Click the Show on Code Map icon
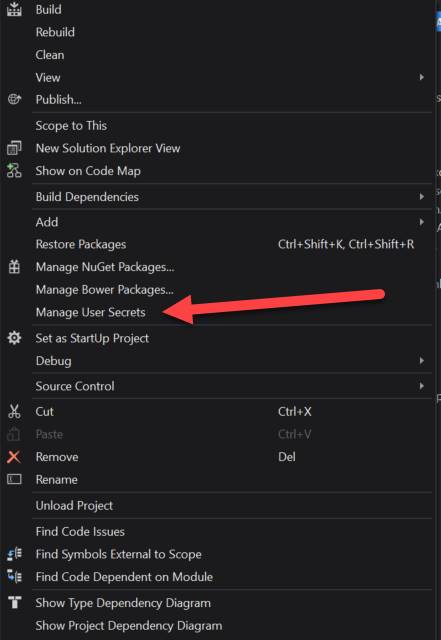 pyautogui.click(x=14, y=171)
